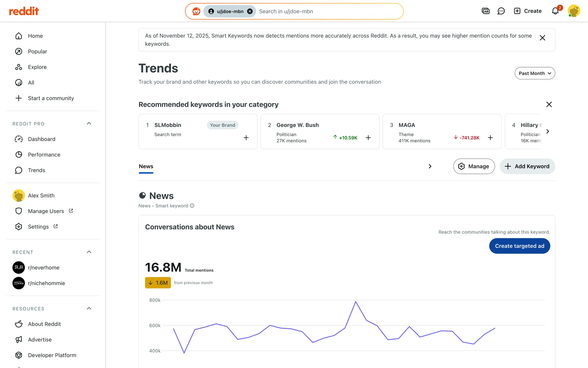Click the Create targeted ad button
Image resolution: width=588 pixels, height=368 pixels.
pos(519,246)
